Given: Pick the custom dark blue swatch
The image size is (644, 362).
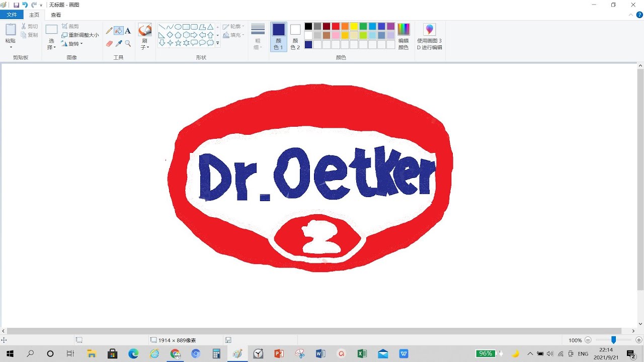Looking at the screenshot, I should point(308,45).
